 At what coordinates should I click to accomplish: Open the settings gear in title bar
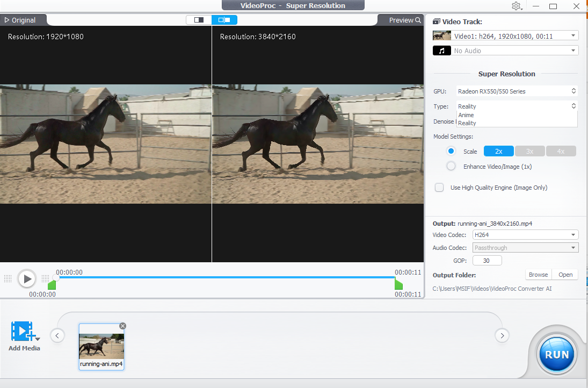tap(516, 6)
